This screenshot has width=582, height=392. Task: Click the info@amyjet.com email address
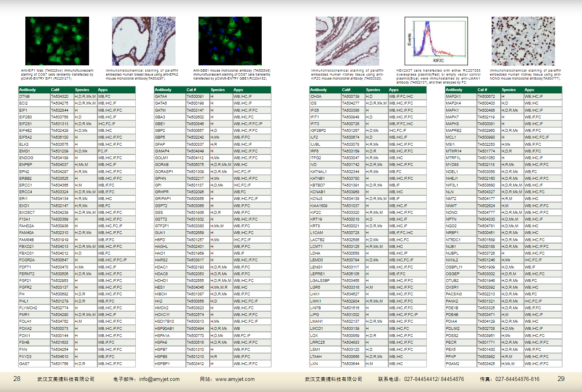coord(159,379)
